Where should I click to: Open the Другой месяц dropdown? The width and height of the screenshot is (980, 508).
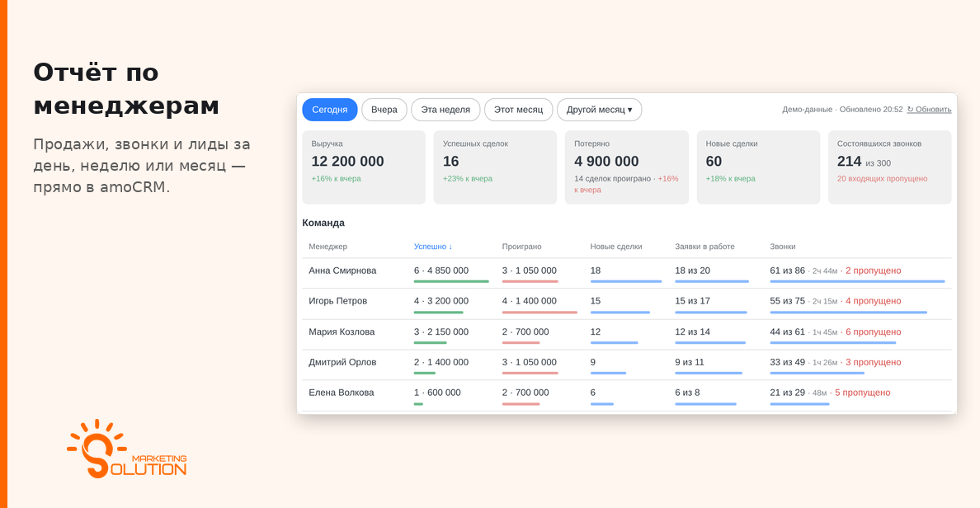599,110
